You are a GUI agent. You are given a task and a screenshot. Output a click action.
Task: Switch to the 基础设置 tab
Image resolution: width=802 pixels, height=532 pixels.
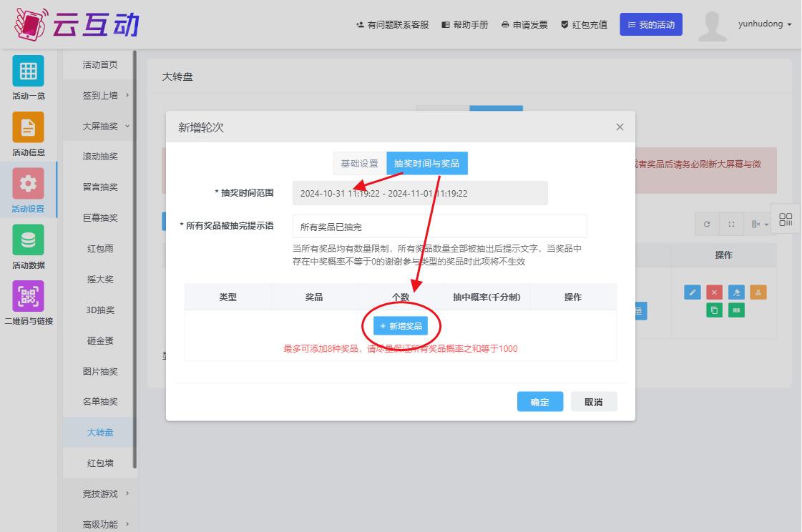coord(359,164)
